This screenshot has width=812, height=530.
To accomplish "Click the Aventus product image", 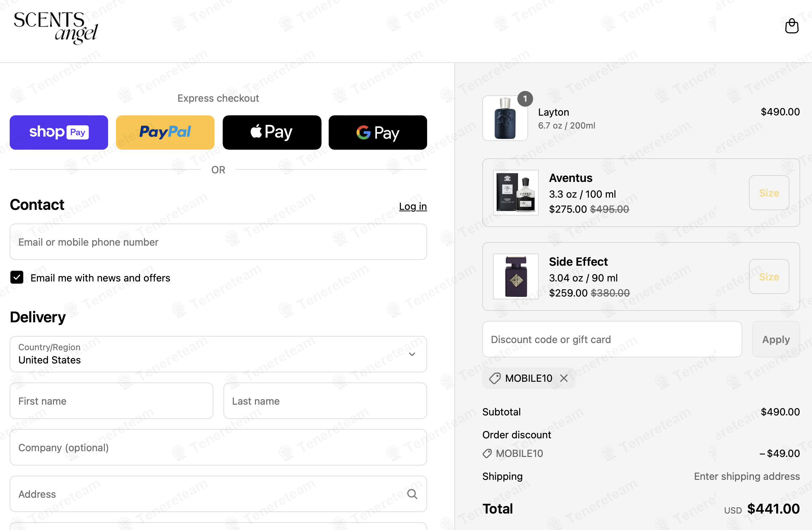I will point(516,193).
